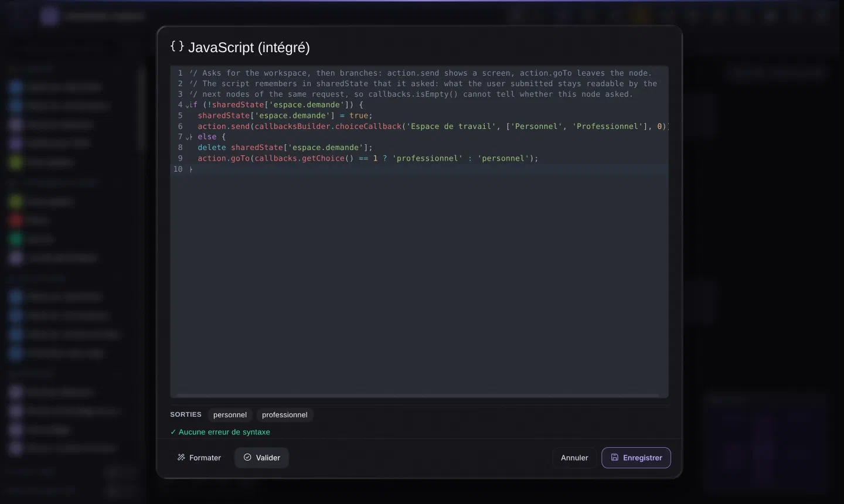The image size is (844, 504).
Task: Click the editor's horizontal scrollbar
Action: (x=418, y=396)
